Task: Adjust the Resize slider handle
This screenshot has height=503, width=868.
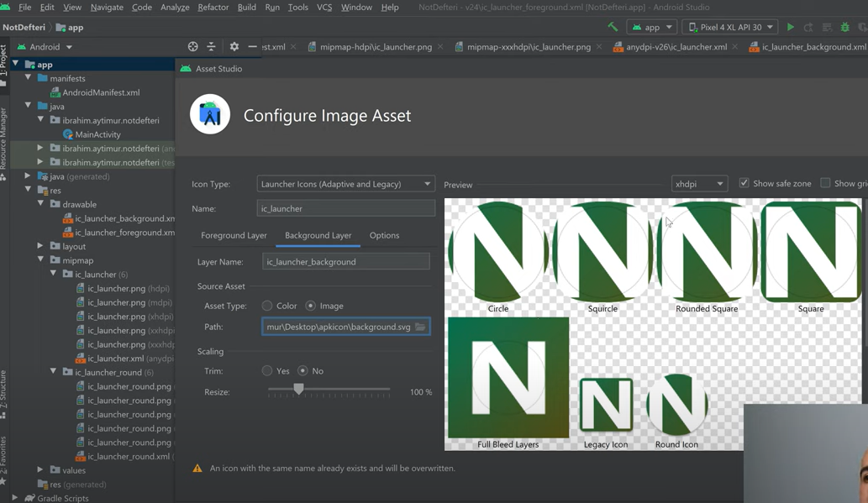Action: 298,389
